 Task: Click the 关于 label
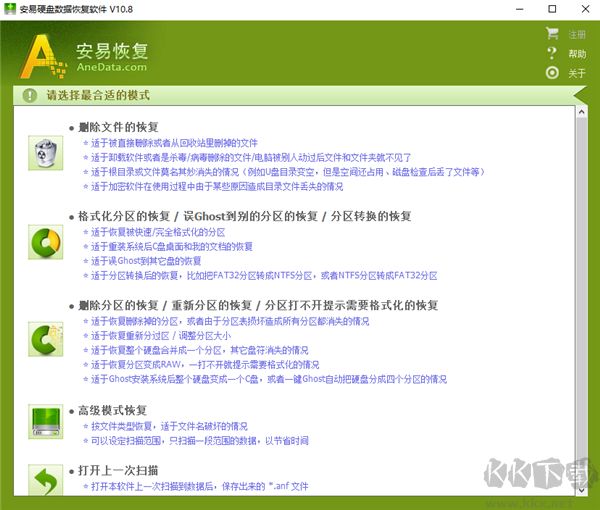(577, 73)
